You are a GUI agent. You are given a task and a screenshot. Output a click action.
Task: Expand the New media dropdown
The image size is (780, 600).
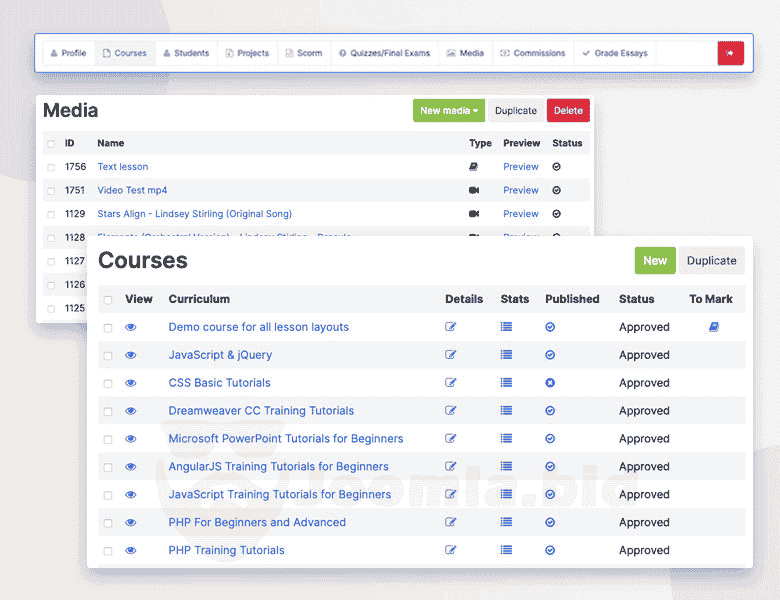(449, 111)
